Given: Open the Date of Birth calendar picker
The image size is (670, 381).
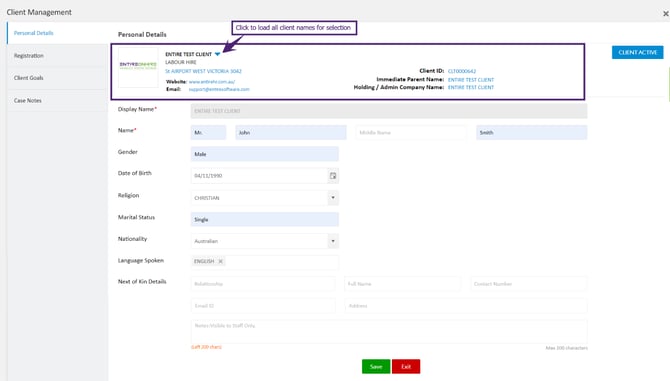Looking at the screenshot, I should [x=333, y=176].
